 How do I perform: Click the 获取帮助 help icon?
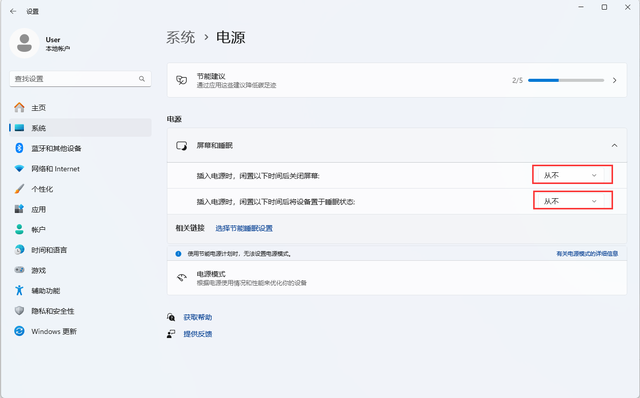[171, 317]
